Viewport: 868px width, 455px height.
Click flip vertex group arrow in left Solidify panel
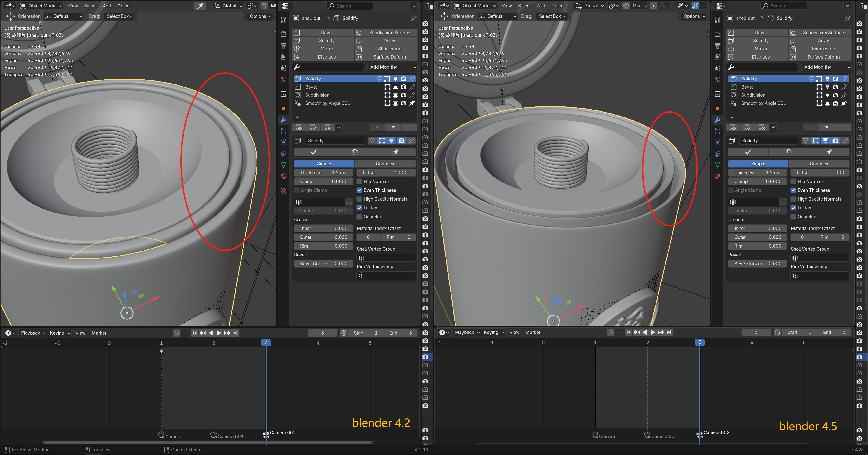(x=349, y=202)
